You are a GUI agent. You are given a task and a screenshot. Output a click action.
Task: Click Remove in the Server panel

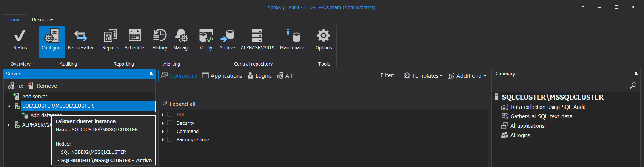point(43,86)
